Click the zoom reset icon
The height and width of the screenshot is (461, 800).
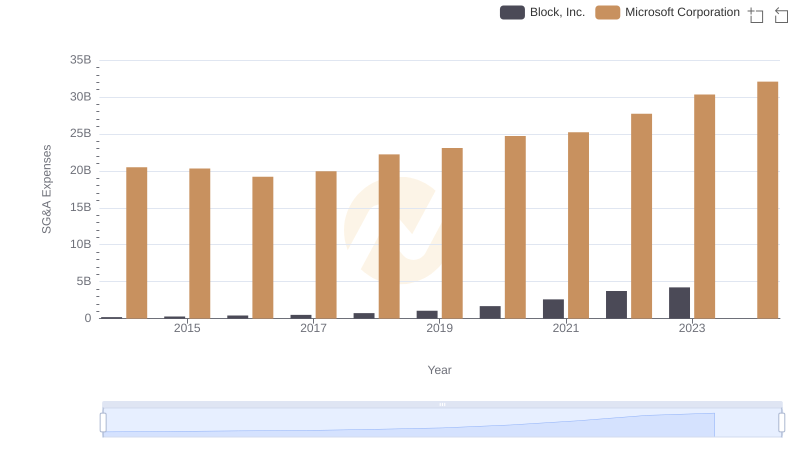point(781,15)
